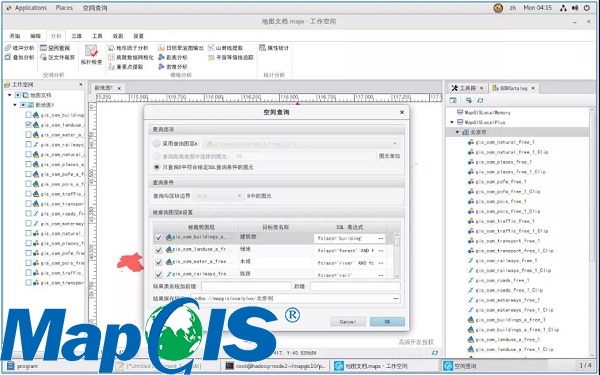This screenshot has width=600, height=375.
Task: Open the 密度分析 density analysis tool
Action: tap(173, 67)
